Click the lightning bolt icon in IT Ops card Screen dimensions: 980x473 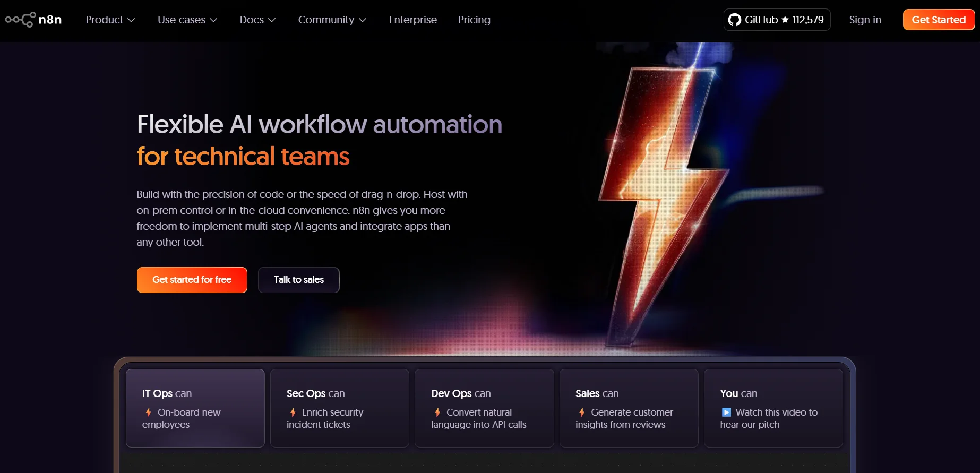[x=149, y=412]
